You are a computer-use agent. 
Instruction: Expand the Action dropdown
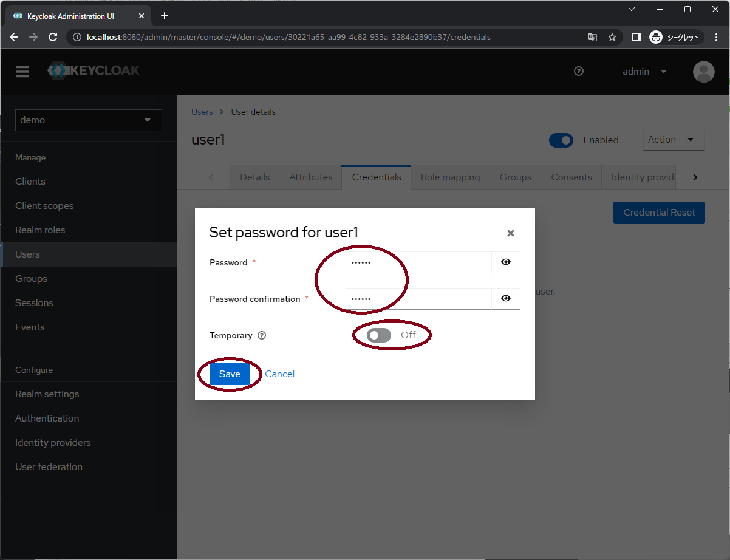click(x=674, y=140)
